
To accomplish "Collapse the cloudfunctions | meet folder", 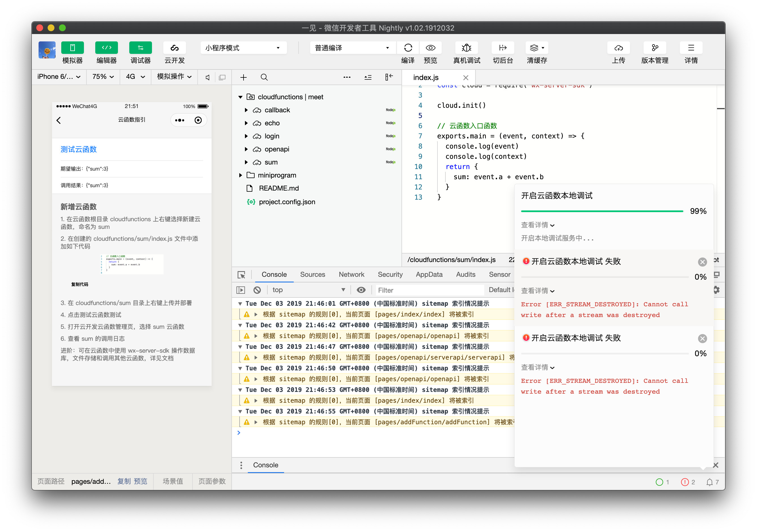I will coord(240,97).
